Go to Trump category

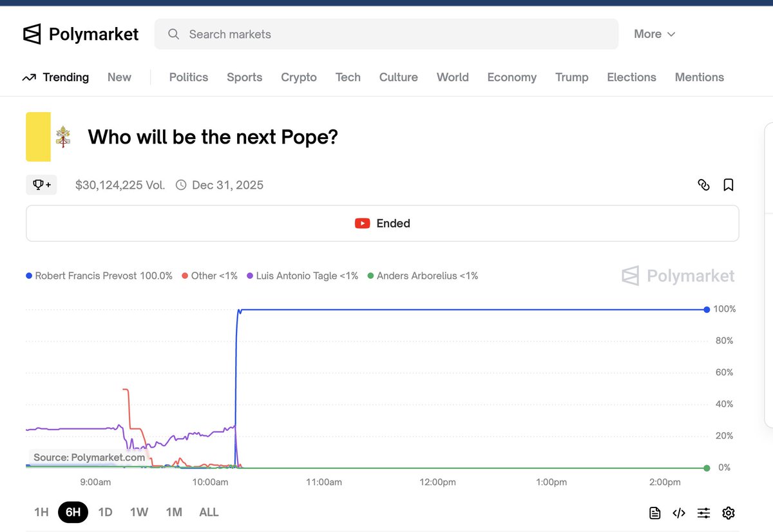572,77
